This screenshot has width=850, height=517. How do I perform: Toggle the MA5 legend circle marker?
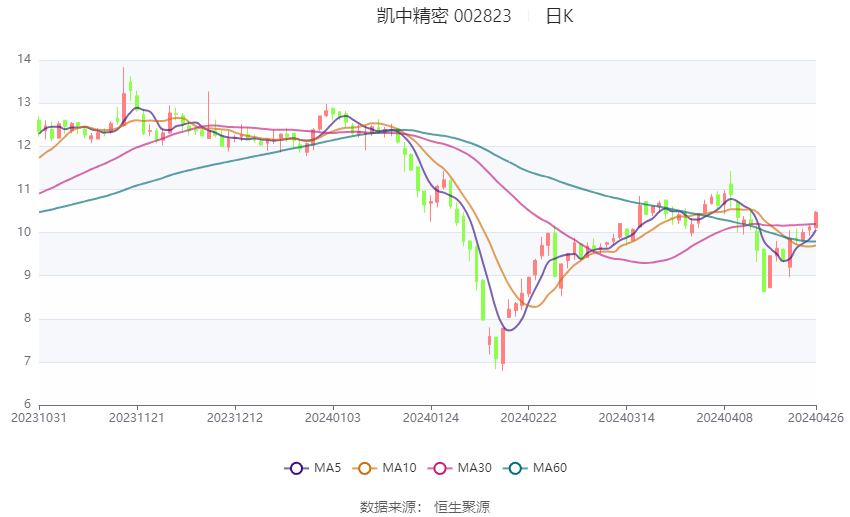tap(295, 467)
